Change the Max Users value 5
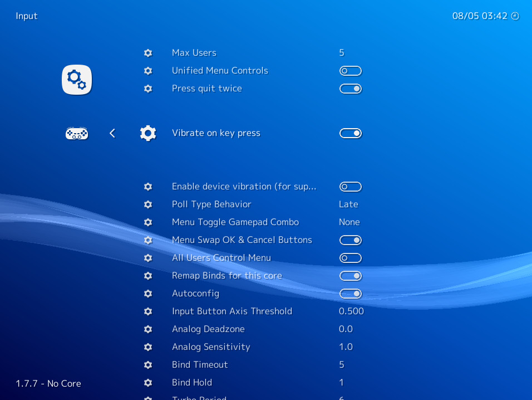Image resolution: width=532 pixels, height=400 pixels. 342,52
